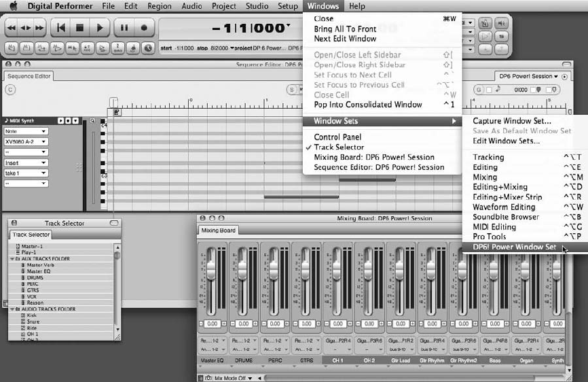
Task: Choose Edit Window Sets...
Action: click(525, 141)
